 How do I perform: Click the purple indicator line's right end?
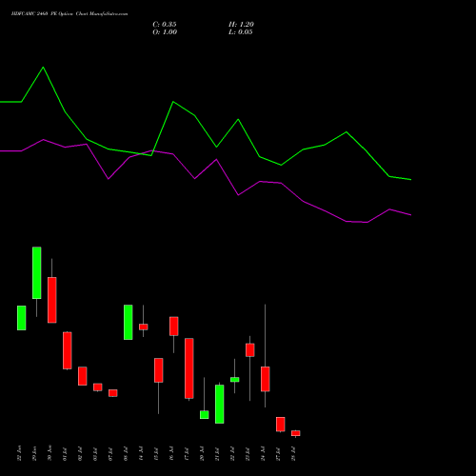pyautogui.click(x=410, y=215)
